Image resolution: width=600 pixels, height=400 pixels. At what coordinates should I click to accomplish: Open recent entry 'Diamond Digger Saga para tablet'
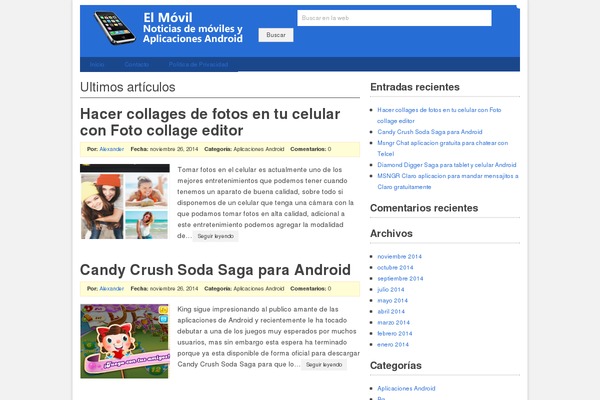tap(447, 165)
